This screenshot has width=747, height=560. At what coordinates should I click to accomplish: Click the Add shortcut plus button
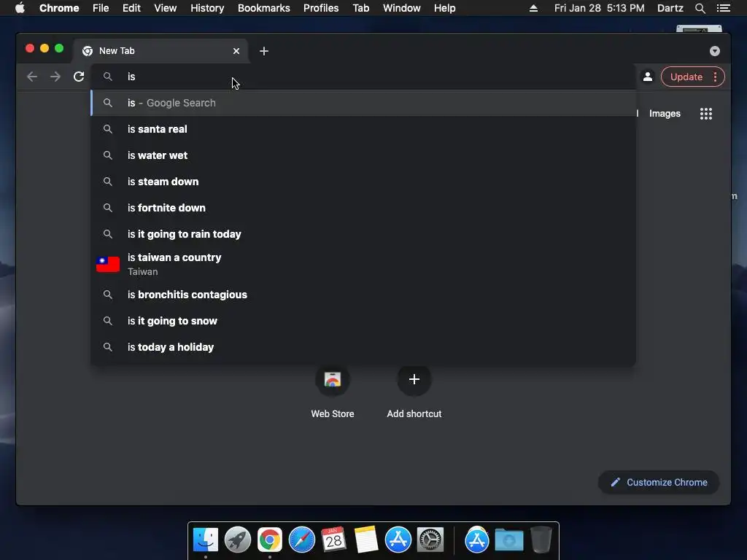pyautogui.click(x=414, y=379)
